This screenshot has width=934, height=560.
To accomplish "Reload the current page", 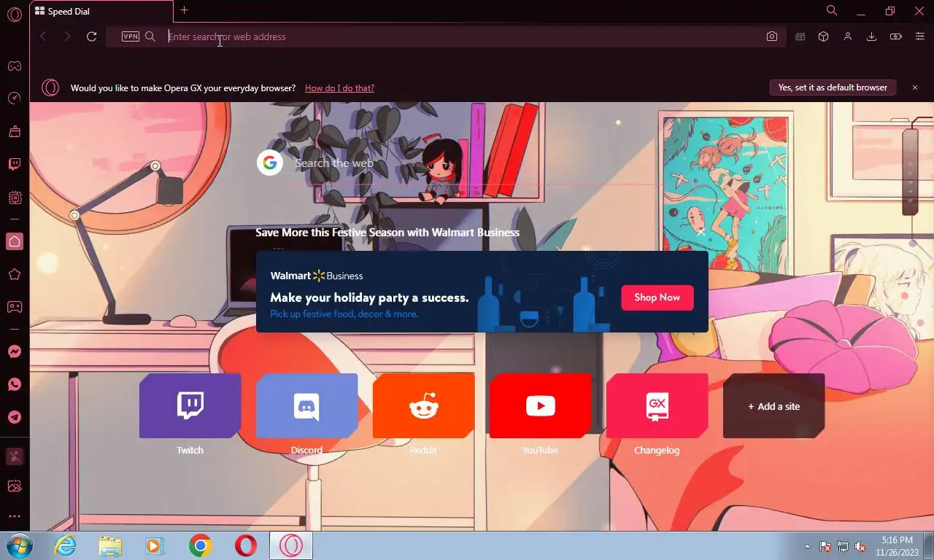I will click(x=91, y=36).
